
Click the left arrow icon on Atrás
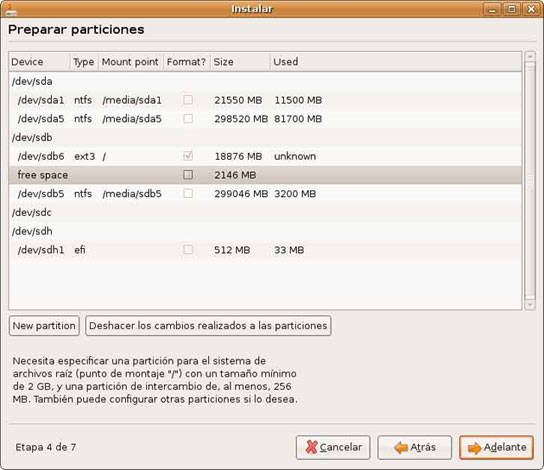401,447
